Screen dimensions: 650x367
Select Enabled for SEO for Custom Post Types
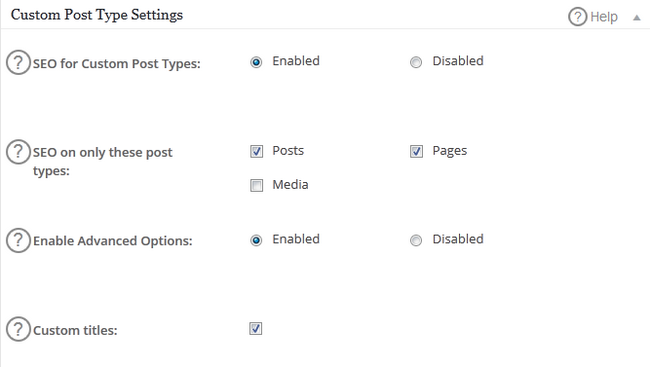(x=256, y=62)
